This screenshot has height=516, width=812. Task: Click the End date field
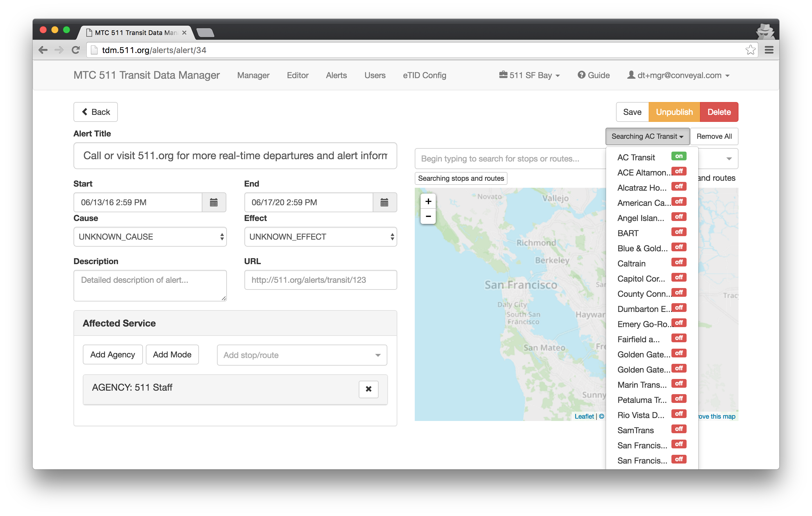coord(309,202)
